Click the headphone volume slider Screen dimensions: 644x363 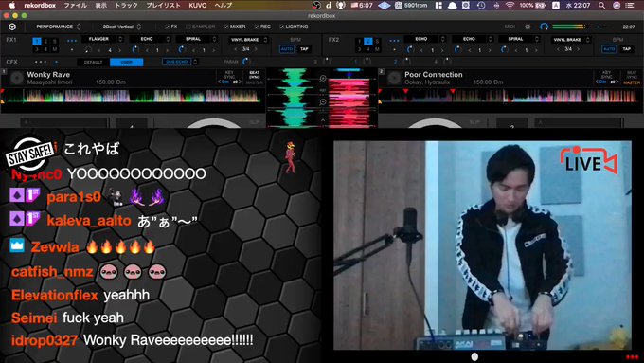[x=604, y=27]
